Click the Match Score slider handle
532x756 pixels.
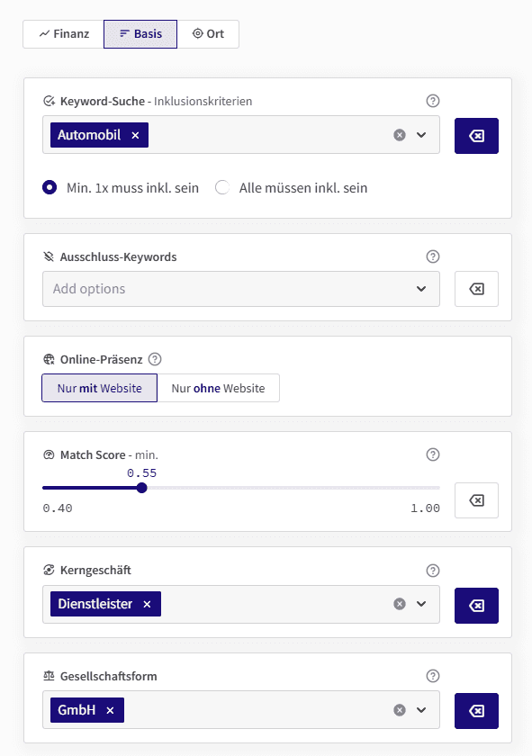coord(141,488)
